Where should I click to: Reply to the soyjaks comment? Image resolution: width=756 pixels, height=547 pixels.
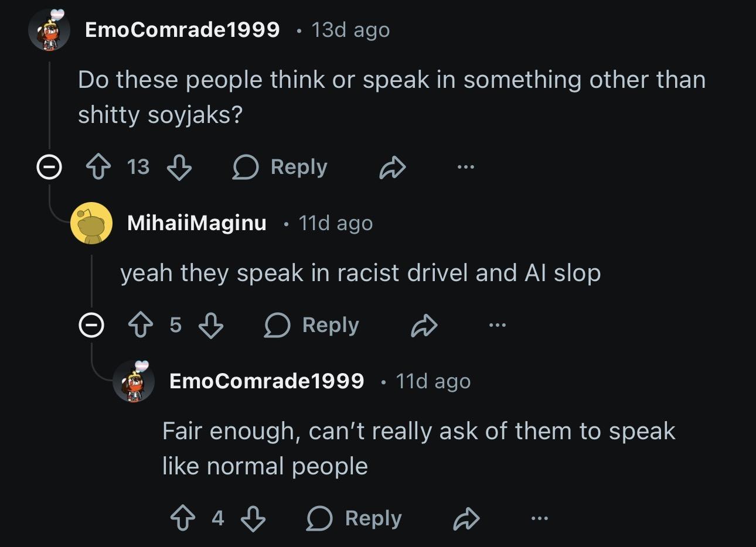click(x=281, y=167)
